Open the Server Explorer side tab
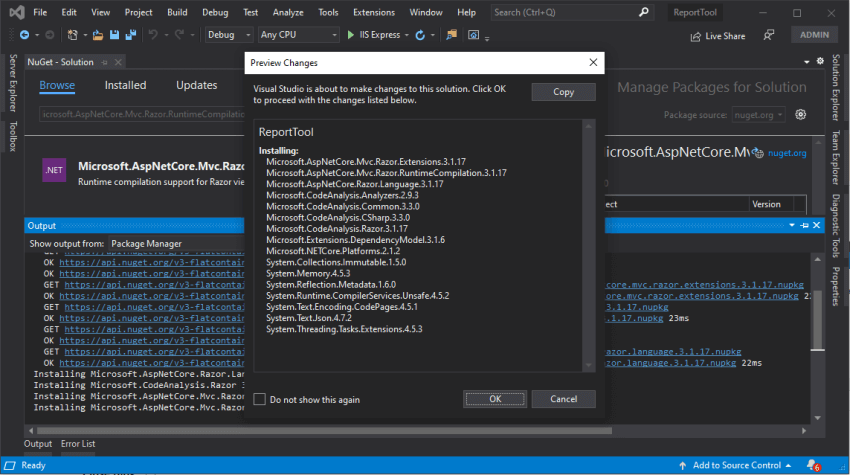850x475 pixels. click(x=13, y=83)
